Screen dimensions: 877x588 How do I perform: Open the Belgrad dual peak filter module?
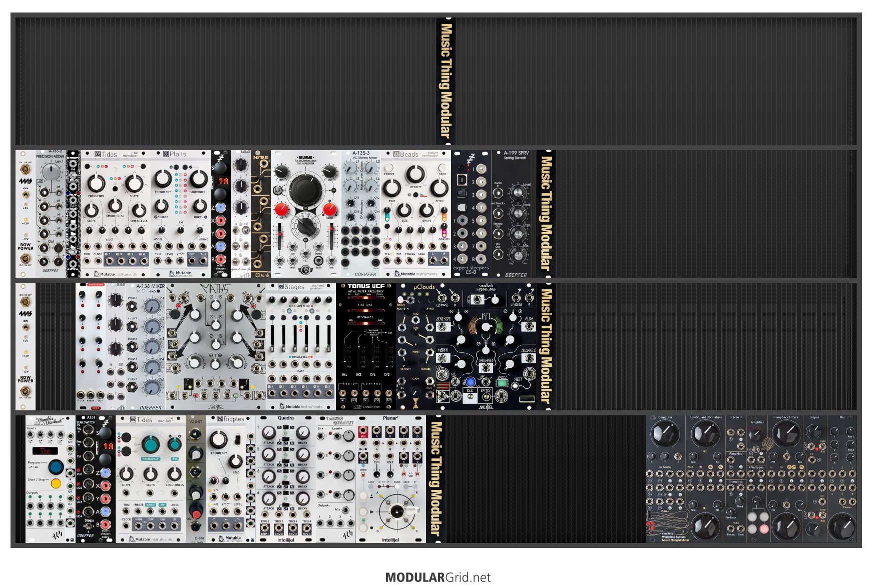[x=306, y=214]
